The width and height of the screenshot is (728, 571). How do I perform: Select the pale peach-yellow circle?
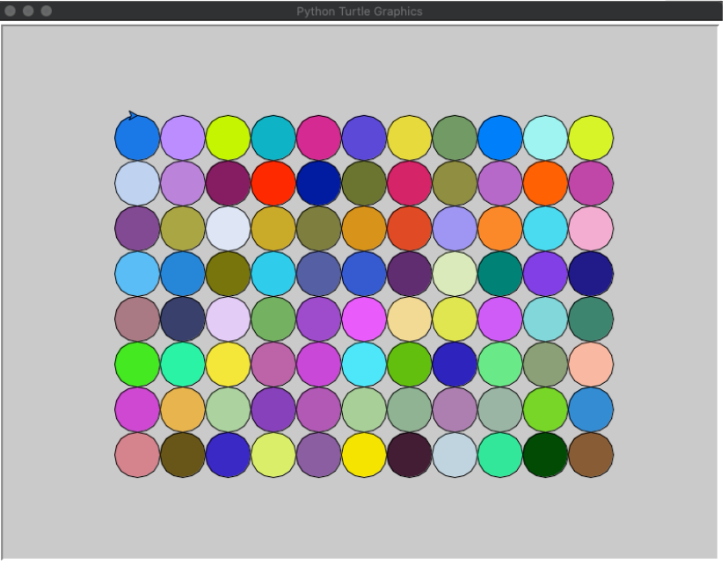point(411,320)
